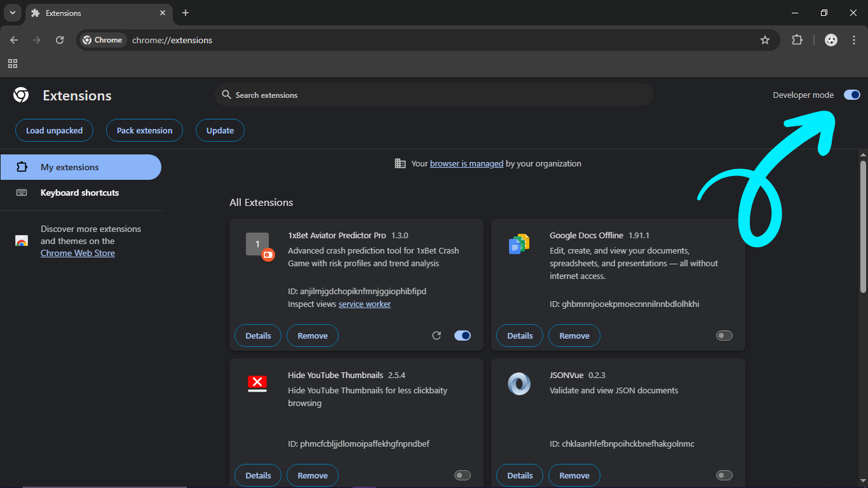This screenshot has height=488, width=868.
Task: Open Keyboard shortcuts in sidebar
Action: (79, 193)
